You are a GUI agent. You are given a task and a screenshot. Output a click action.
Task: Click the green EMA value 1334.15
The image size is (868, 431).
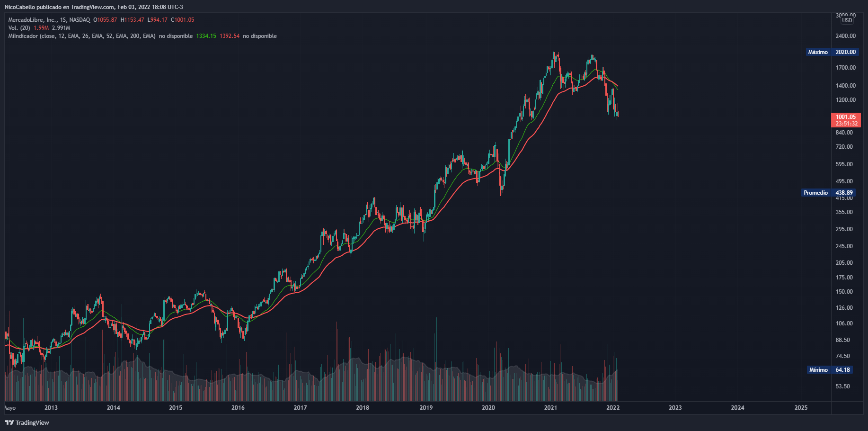[x=206, y=36]
